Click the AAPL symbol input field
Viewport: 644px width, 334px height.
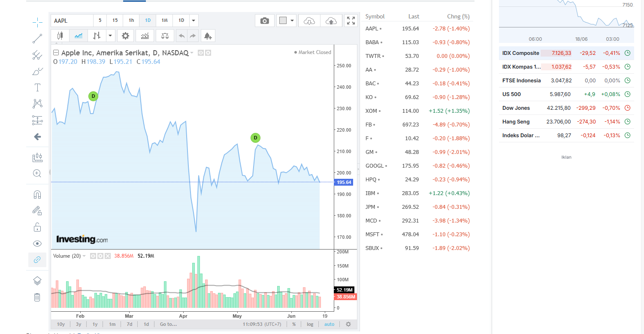72,21
